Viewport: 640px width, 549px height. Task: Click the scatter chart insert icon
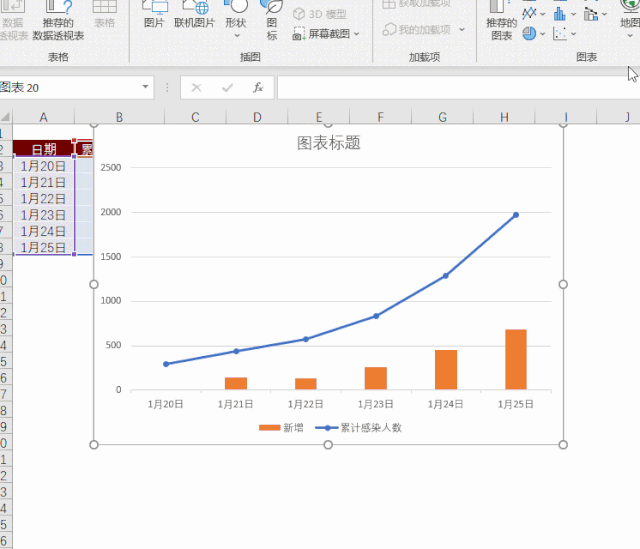(x=560, y=33)
